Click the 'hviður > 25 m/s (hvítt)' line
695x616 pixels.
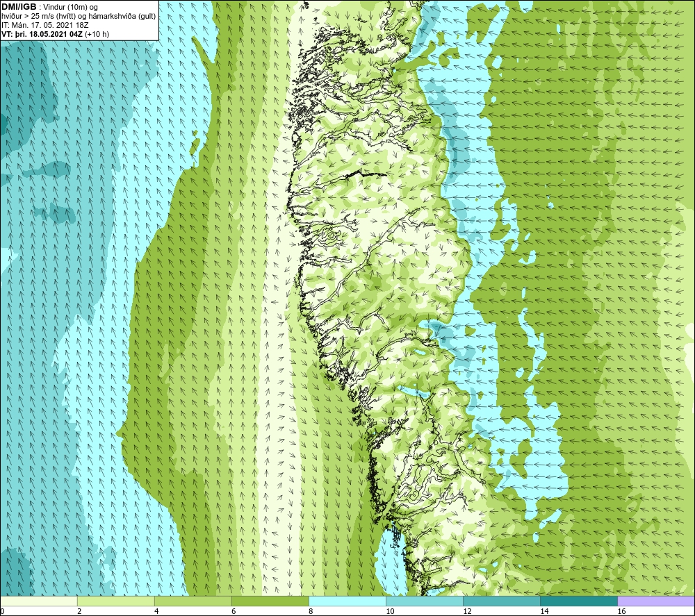(40, 17)
